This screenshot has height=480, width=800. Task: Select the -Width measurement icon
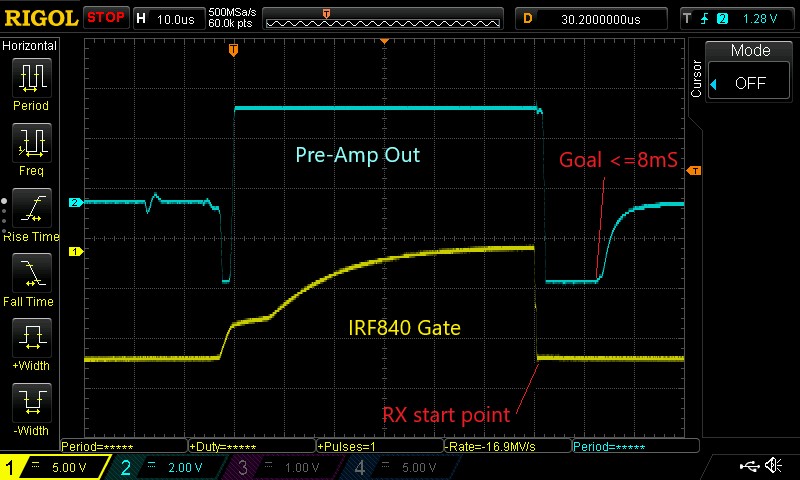click(x=32, y=402)
